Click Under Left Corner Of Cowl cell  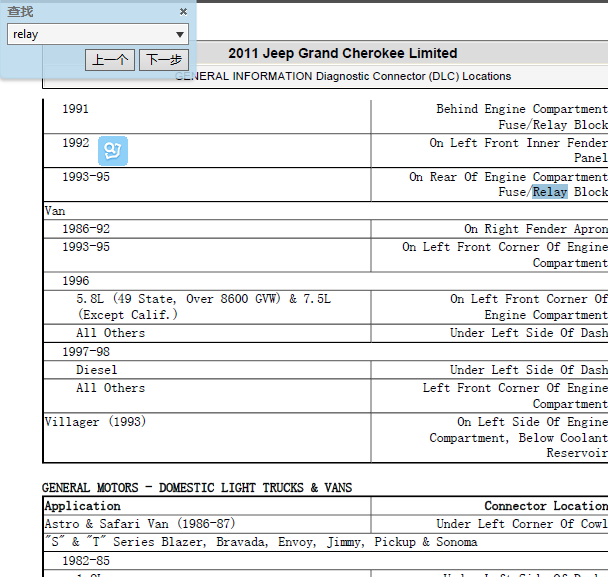point(522,524)
